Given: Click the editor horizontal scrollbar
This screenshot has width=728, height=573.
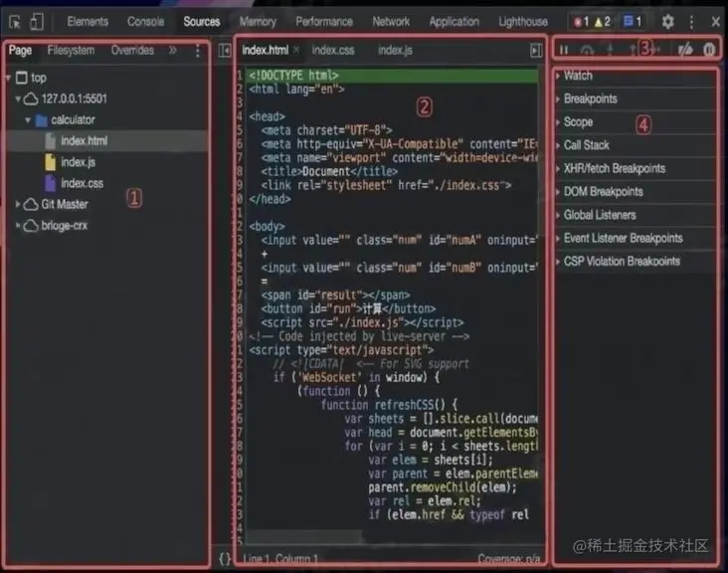Looking at the screenshot, I should [x=304, y=537].
